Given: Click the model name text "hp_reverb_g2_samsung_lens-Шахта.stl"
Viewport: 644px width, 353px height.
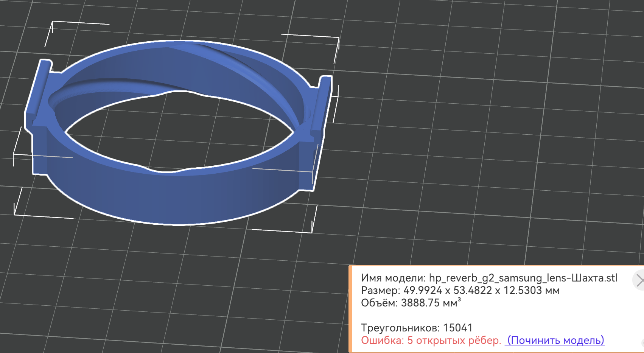Looking at the screenshot, I should 523,278.
